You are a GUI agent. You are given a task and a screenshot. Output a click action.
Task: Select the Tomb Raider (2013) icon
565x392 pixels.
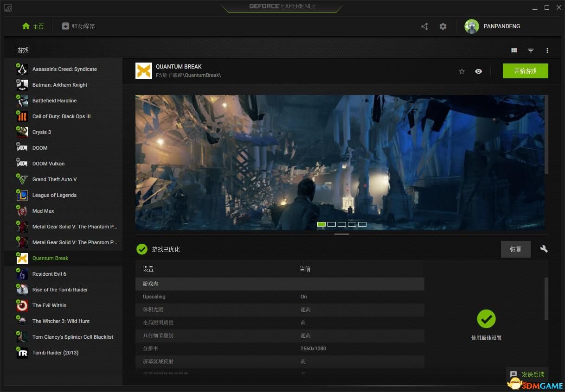point(22,353)
